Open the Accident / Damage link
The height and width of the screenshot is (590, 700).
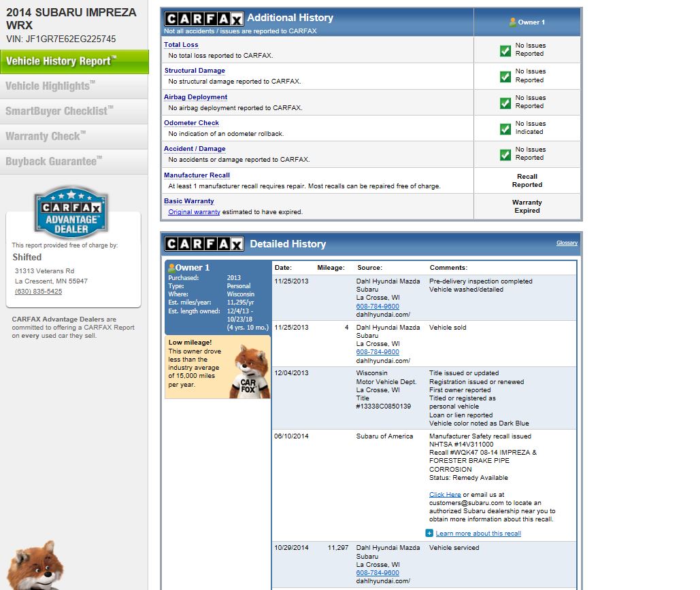pos(195,148)
